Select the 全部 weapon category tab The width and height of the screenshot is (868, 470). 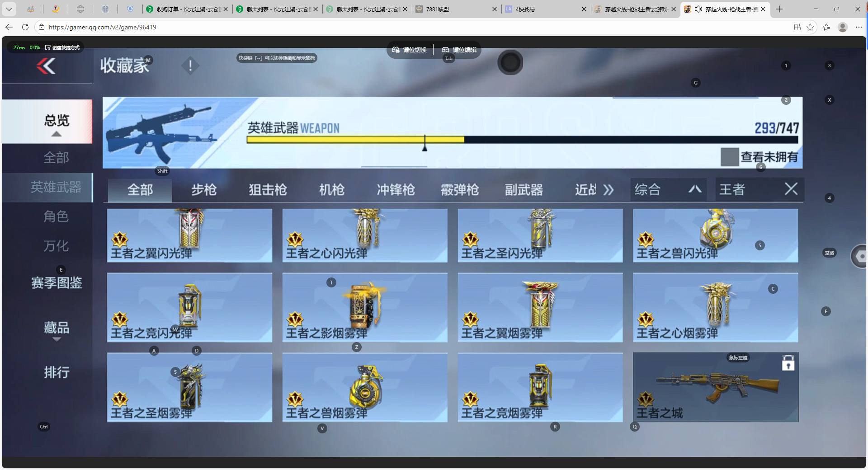140,190
